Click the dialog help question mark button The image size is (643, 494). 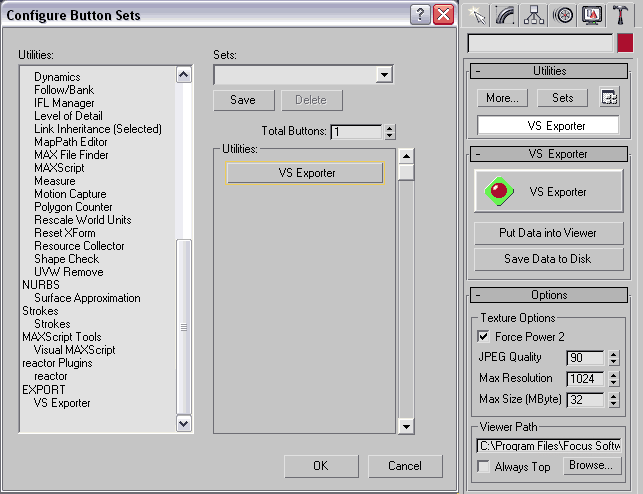pos(420,15)
